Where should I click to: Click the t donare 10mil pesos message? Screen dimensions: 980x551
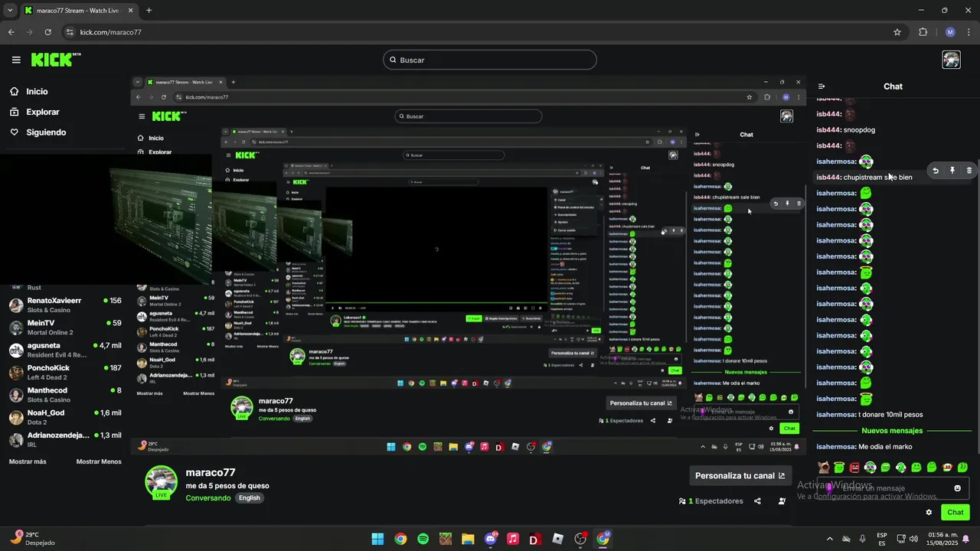pyautogui.click(x=869, y=415)
